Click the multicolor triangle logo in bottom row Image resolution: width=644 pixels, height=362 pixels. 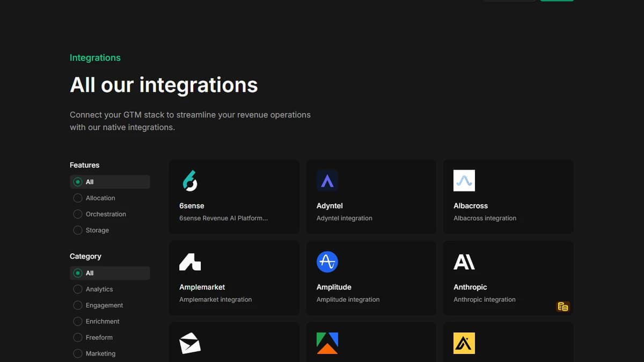click(x=327, y=343)
